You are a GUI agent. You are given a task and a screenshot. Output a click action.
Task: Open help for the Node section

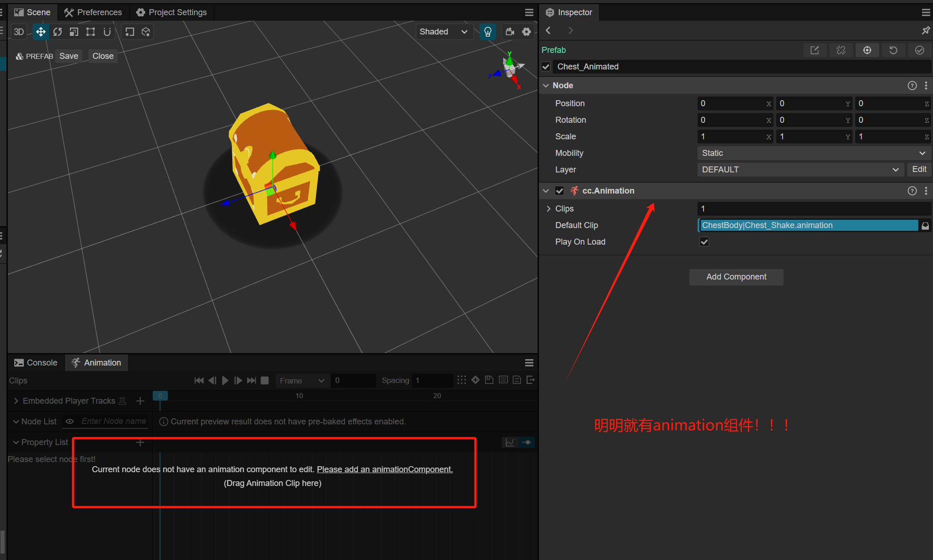pyautogui.click(x=912, y=86)
